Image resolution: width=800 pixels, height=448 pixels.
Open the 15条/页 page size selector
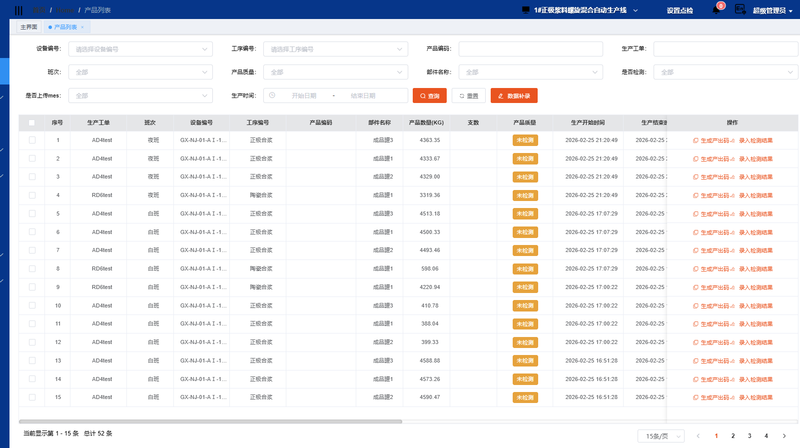(x=661, y=436)
